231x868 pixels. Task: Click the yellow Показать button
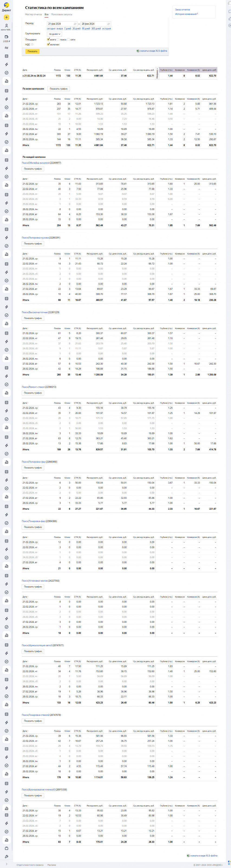pos(32,51)
